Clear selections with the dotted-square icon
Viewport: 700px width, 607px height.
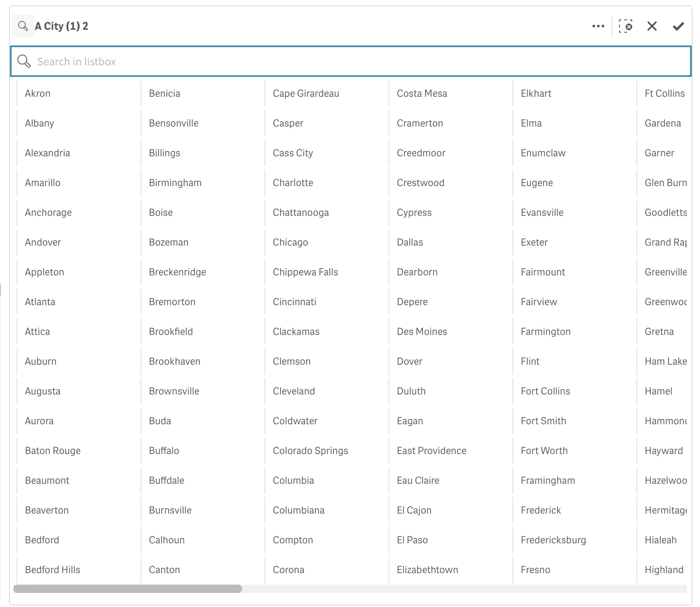(x=625, y=26)
